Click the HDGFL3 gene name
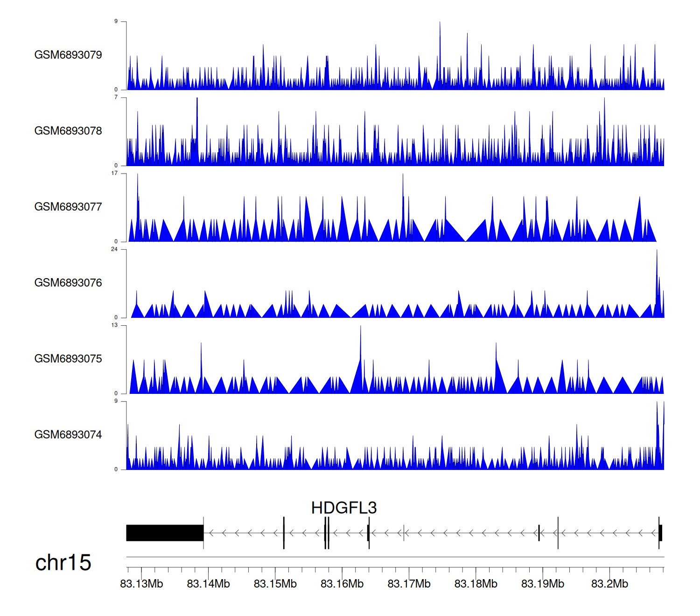 pos(344,508)
